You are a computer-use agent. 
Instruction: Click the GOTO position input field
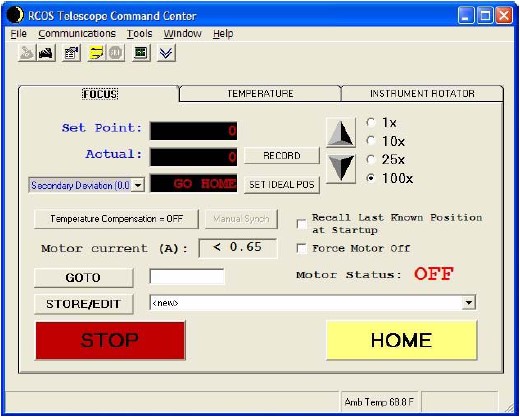click(x=187, y=277)
